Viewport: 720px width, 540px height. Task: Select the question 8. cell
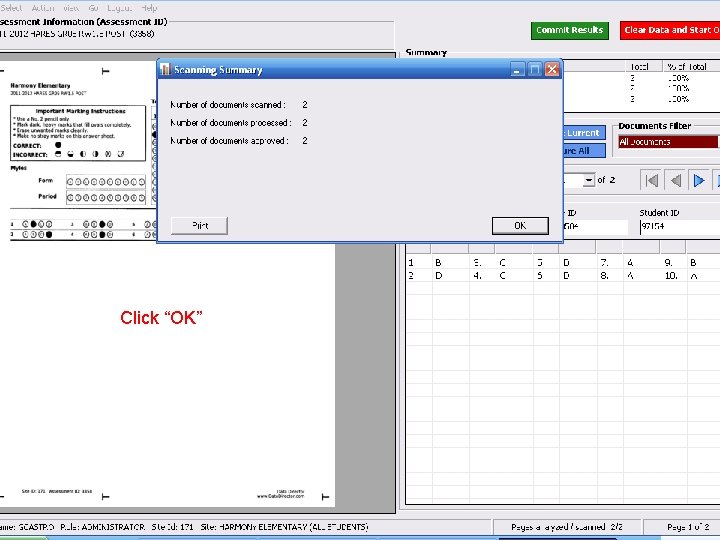click(x=610, y=276)
